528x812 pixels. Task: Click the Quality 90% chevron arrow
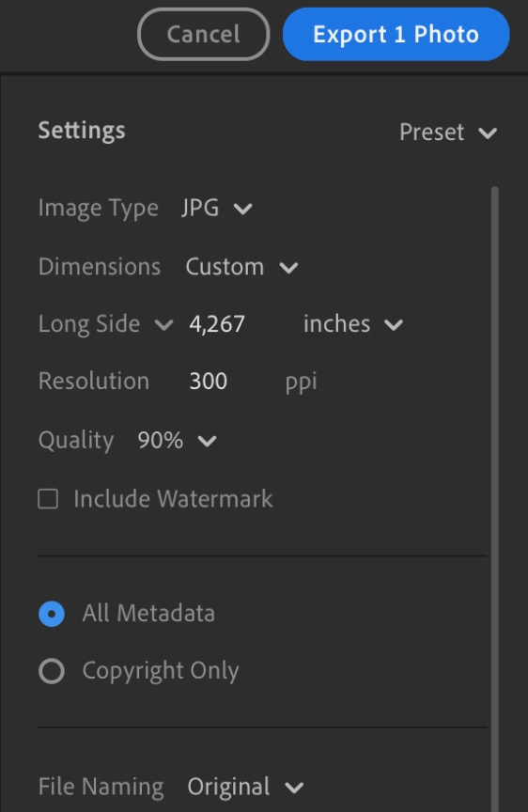207,441
